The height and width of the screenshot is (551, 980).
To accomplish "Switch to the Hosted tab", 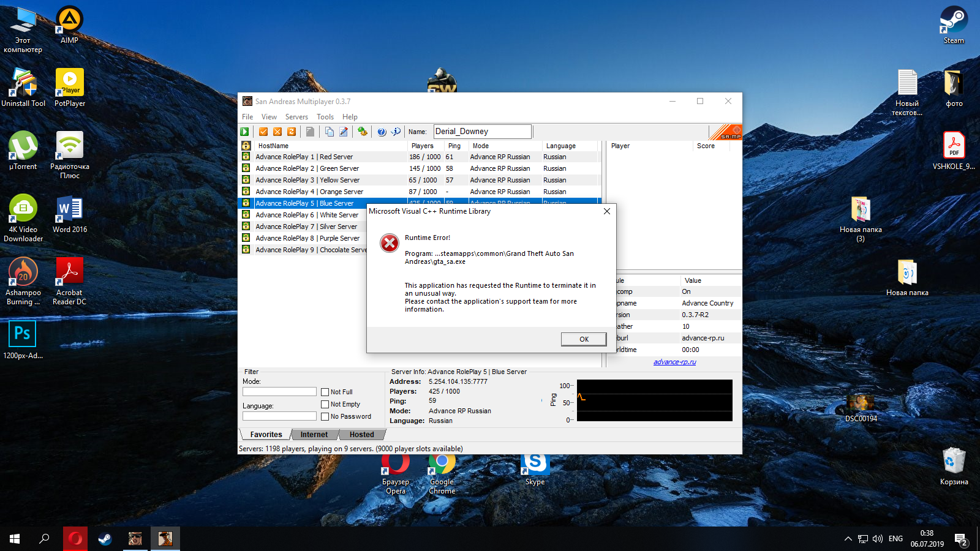I will pos(361,435).
